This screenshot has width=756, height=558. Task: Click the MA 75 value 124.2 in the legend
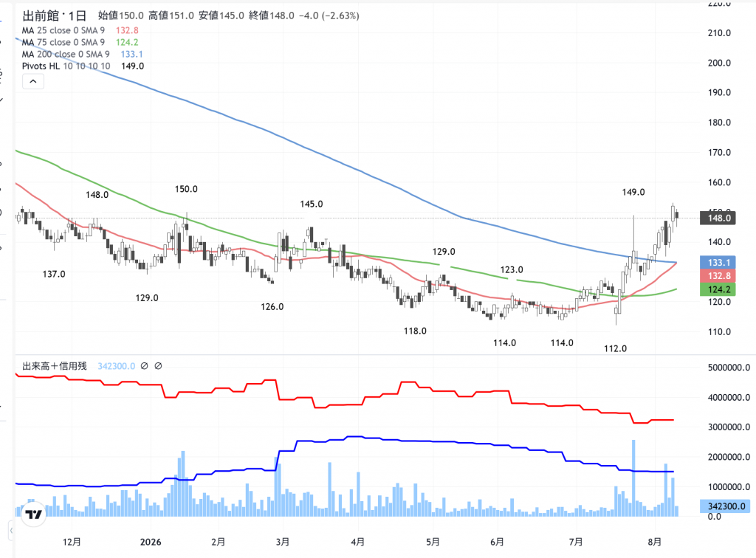coord(127,42)
